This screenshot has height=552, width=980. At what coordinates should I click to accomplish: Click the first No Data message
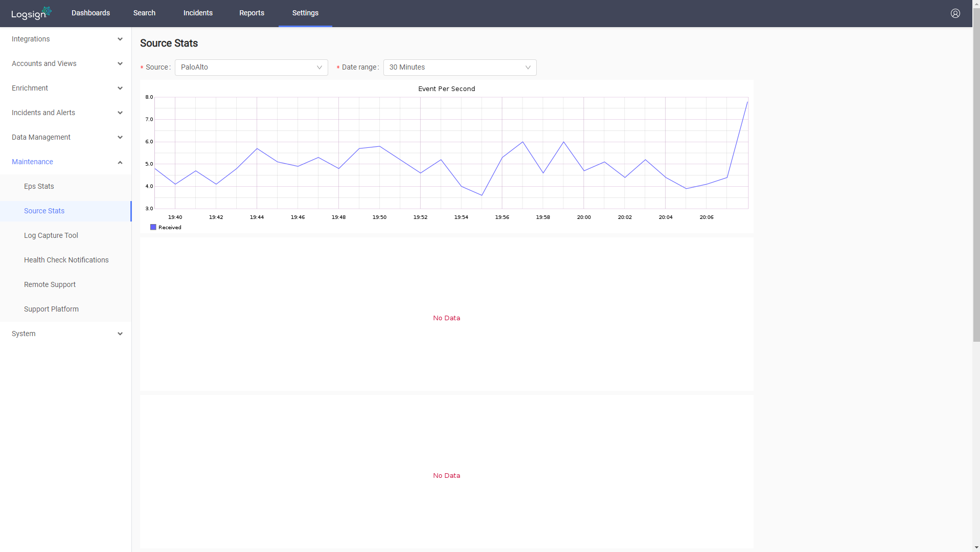pyautogui.click(x=446, y=318)
